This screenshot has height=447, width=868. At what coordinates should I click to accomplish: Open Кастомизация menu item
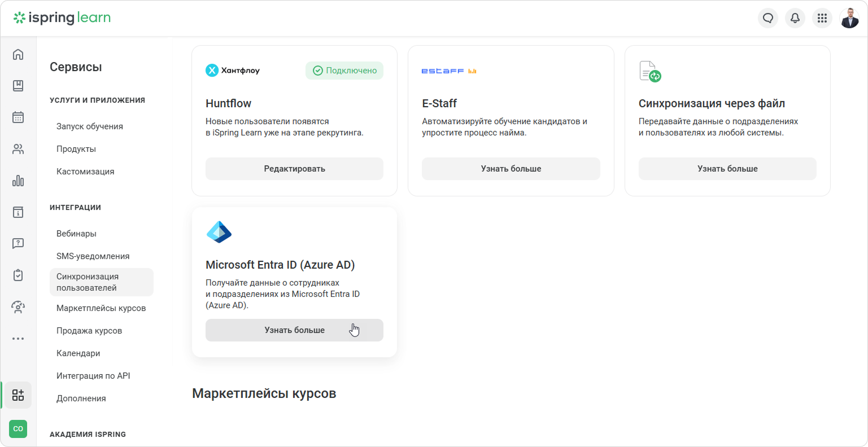click(x=85, y=172)
